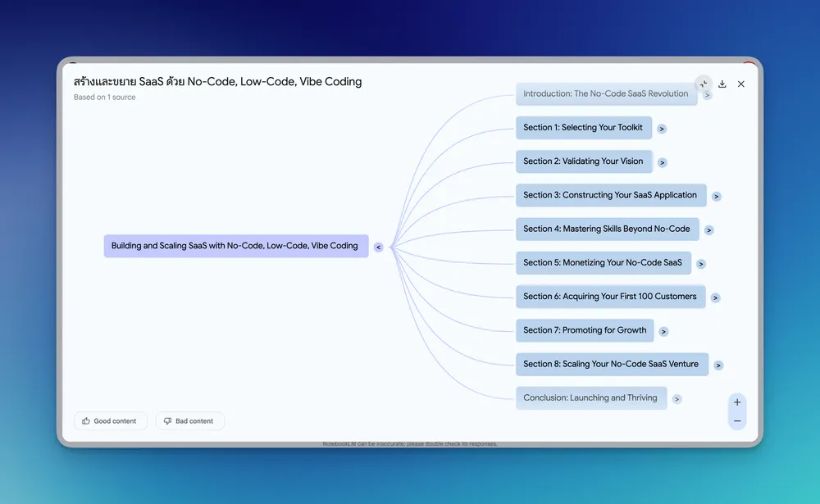820x504 pixels.
Task: Rate with Good content thumbs up
Action: point(111,421)
